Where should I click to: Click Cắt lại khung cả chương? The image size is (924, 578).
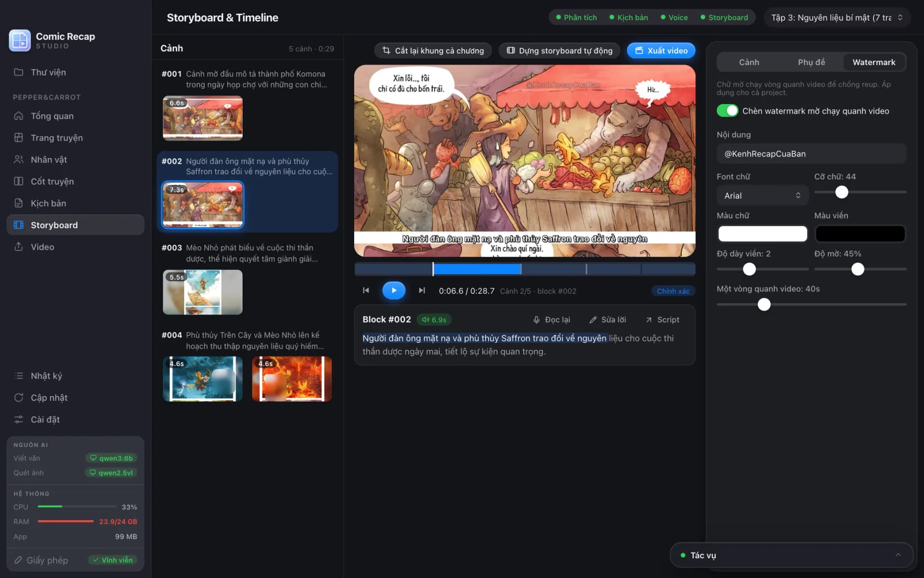pyautogui.click(x=433, y=51)
